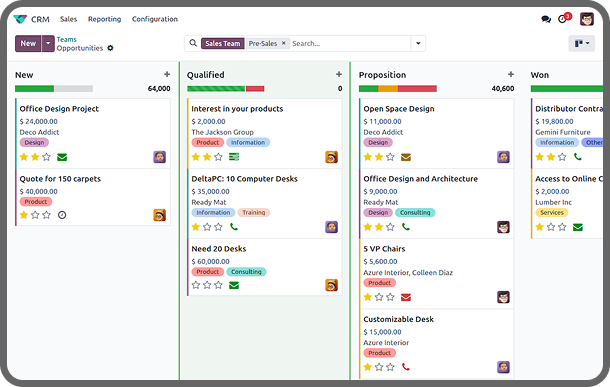This screenshot has height=387, width=610.
Task: Open the user profile avatar menu
Action: (x=587, y=19)
